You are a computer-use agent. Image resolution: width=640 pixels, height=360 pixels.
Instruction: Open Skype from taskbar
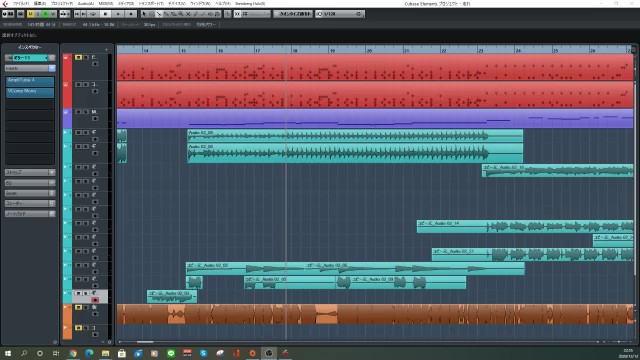[x=204, y=353]
